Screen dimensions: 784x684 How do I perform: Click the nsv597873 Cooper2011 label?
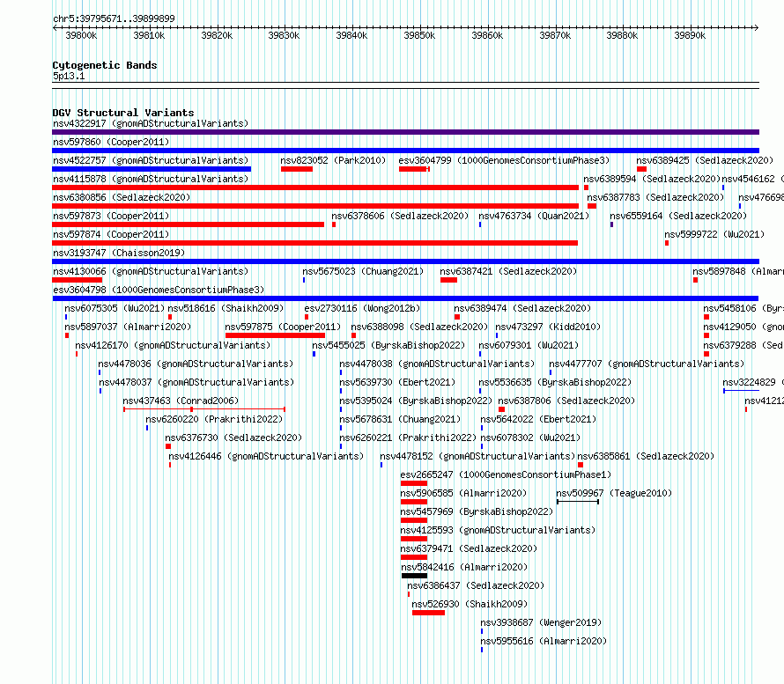[111, 216]
